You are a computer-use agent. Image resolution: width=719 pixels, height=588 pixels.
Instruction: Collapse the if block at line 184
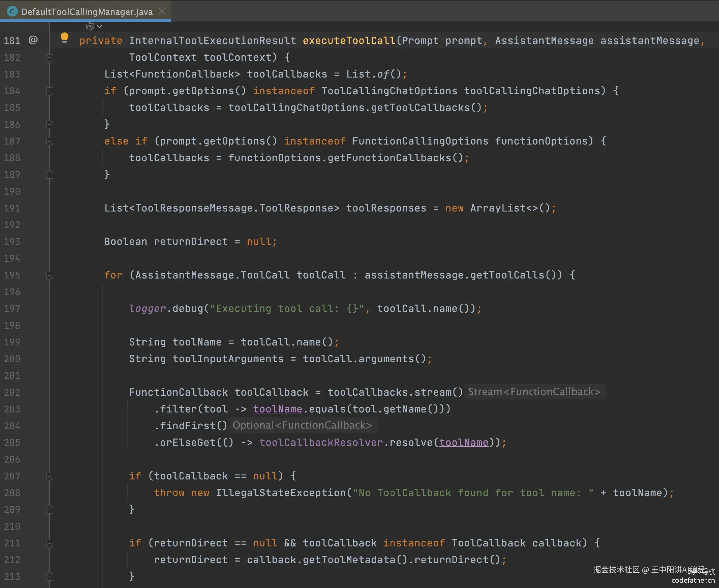[49, 91]
